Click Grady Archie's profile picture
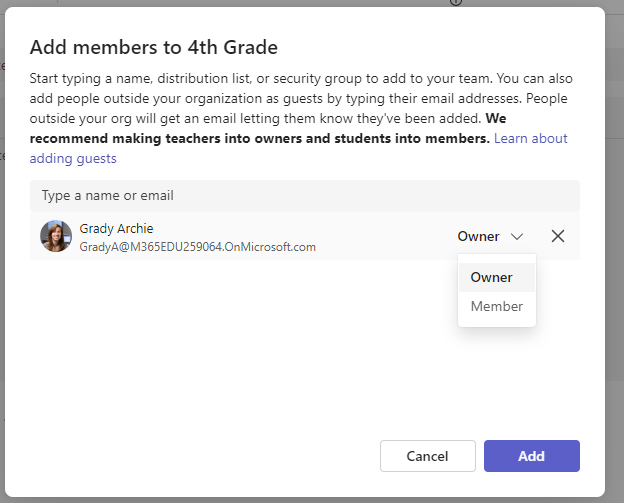The height and width of the screenshot is (503, 624). [x=56, y=237]
